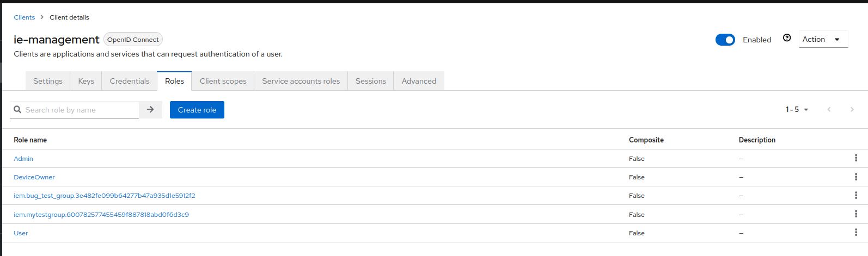
Task: Submit role search with arrow button
Action: [x=150, y=110]
